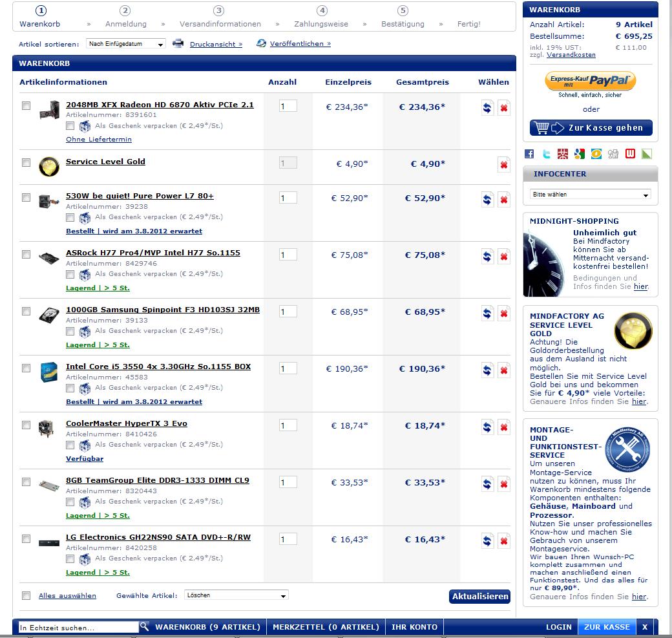Click the quantity field for LG GH22NS90 drive
Image resolution: width=672 pixels, height=638 pixels.
[x=288, y=539]
